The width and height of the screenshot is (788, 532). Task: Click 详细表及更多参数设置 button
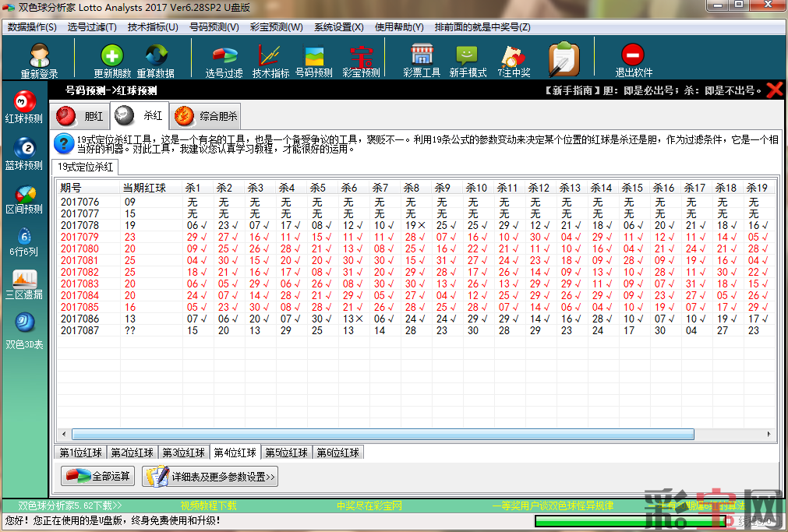[210, 476]
